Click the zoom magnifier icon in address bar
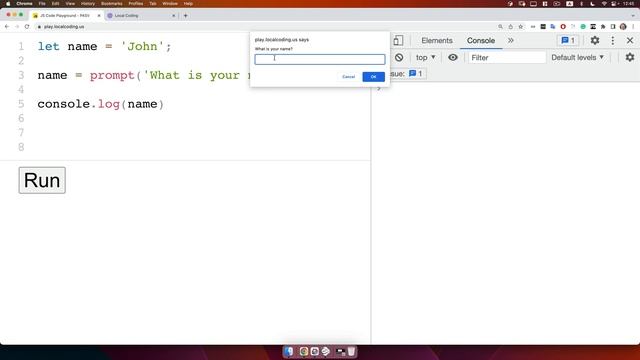 (x=500, y=27)
